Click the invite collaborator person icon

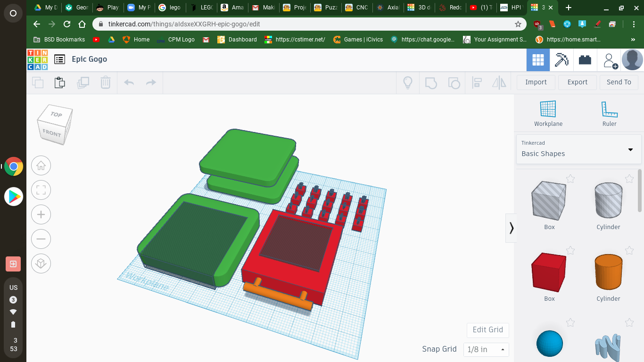(609, 60)
